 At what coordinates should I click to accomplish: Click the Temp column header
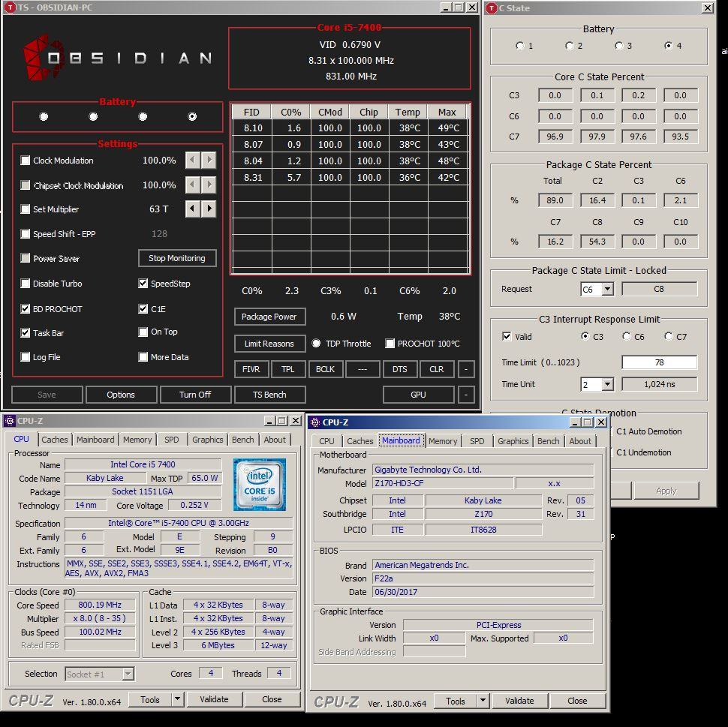coord(408,112)
